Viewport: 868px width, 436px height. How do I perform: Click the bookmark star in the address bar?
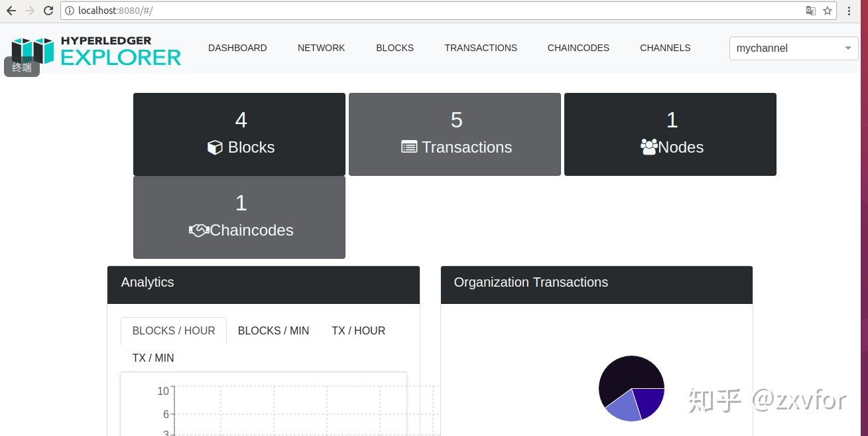[x=827, y=11]
